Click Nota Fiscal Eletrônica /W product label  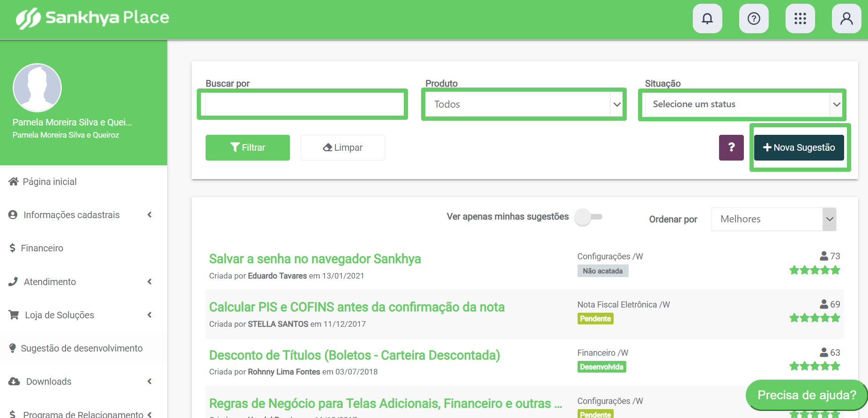click(x=623, y=305)
